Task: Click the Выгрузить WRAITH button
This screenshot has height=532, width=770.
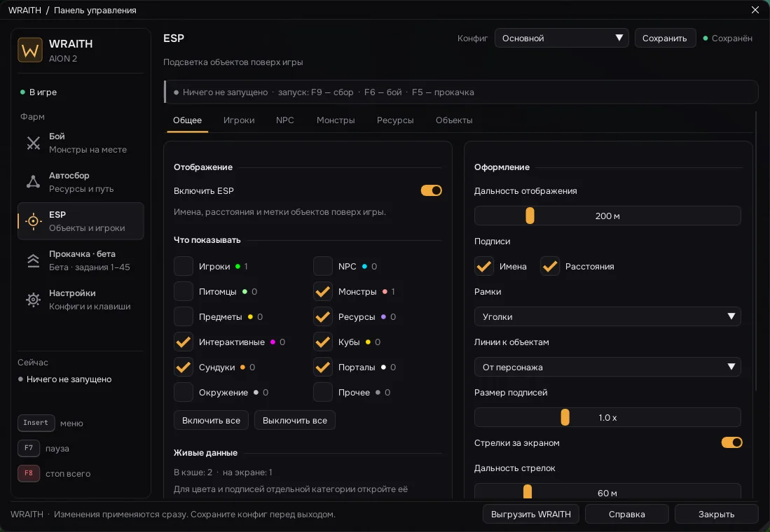Action: [531, 514]
